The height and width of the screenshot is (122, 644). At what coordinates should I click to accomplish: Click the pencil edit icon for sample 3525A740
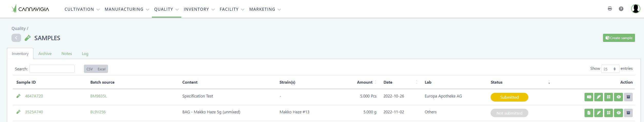(598, 113)
